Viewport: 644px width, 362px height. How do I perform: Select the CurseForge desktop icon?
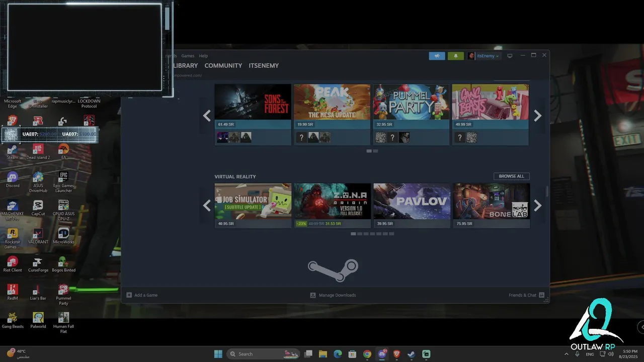point(38,264)
